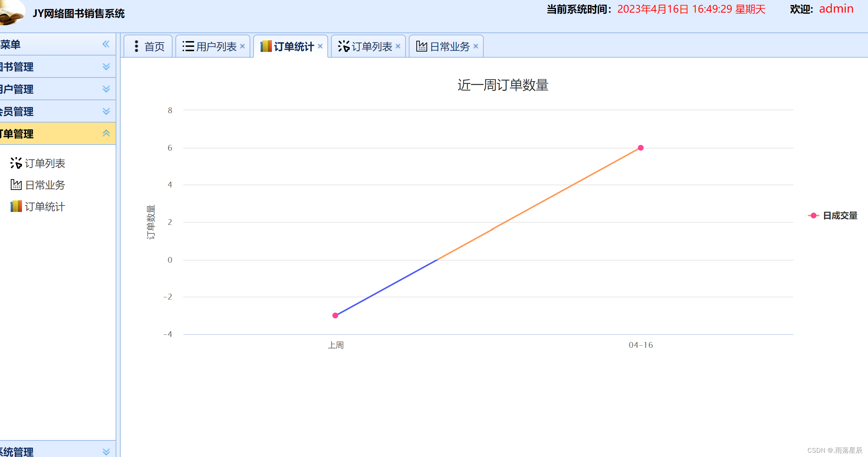Collapse the 订单管理 accordion panel

[x=106, y=133]
